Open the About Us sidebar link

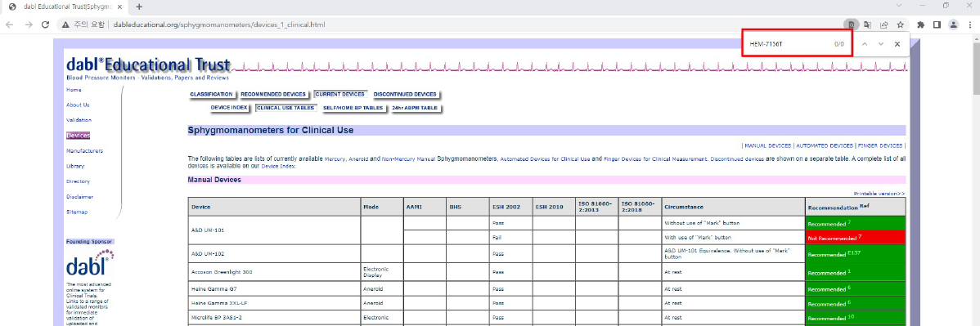tap(78, 105)
